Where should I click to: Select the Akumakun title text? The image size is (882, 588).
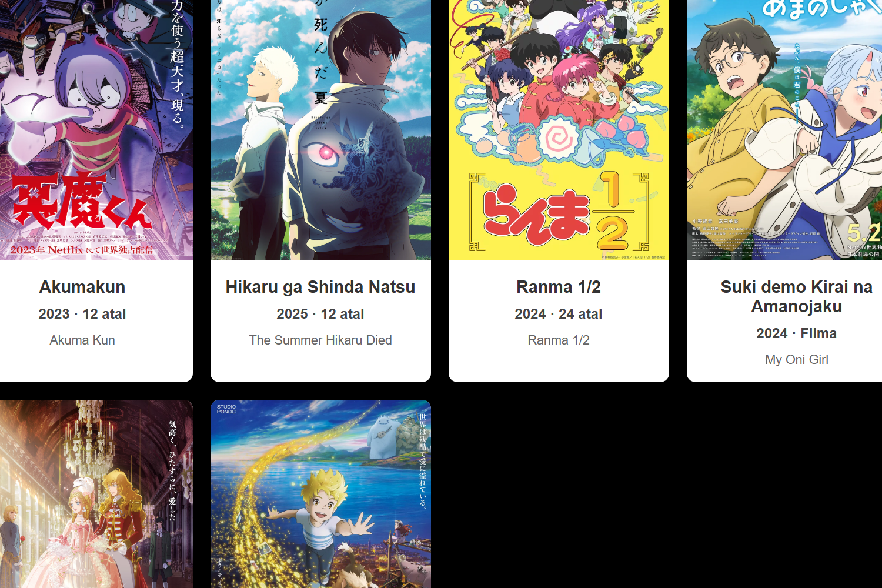82,287
